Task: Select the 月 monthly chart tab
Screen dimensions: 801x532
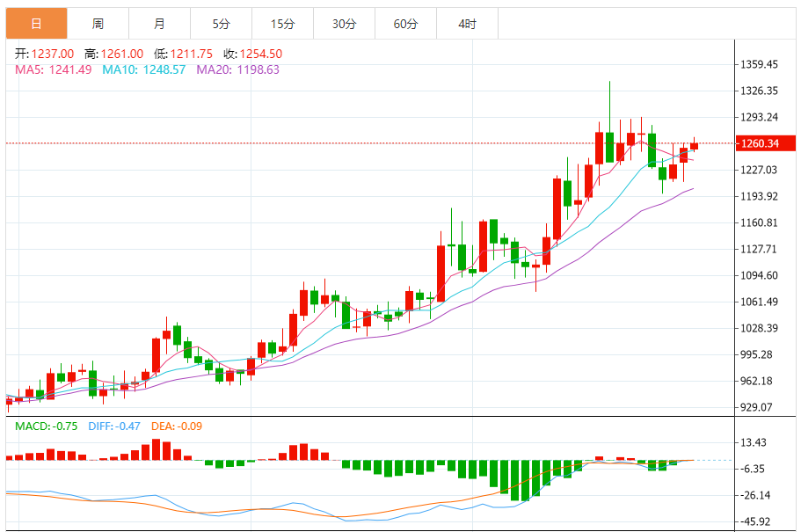Action: pyautogui.click(x=158, y=24)
